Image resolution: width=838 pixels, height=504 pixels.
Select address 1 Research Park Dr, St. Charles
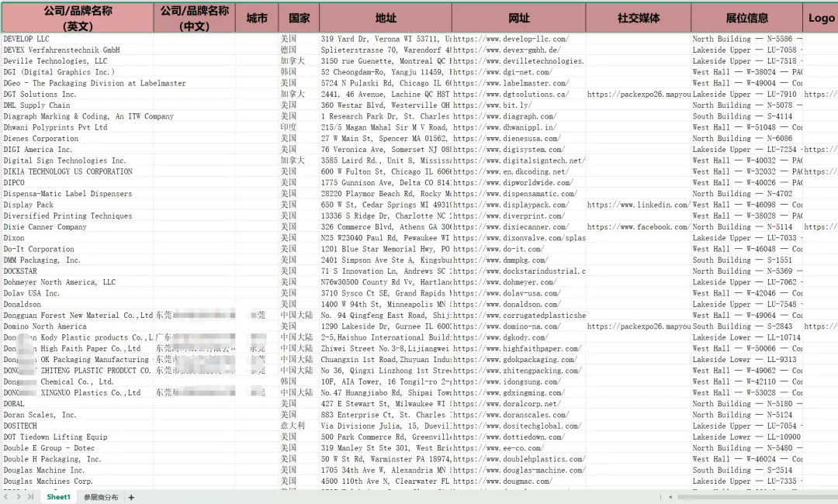386,116
